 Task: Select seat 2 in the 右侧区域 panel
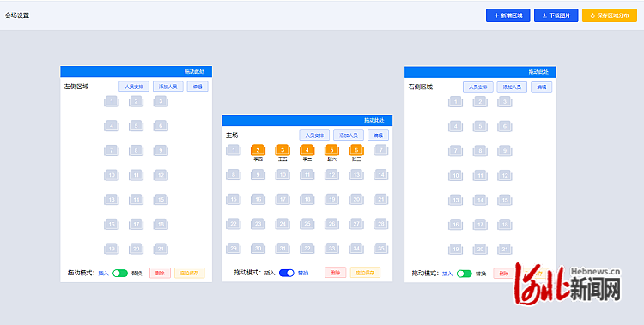coord(480,102)
